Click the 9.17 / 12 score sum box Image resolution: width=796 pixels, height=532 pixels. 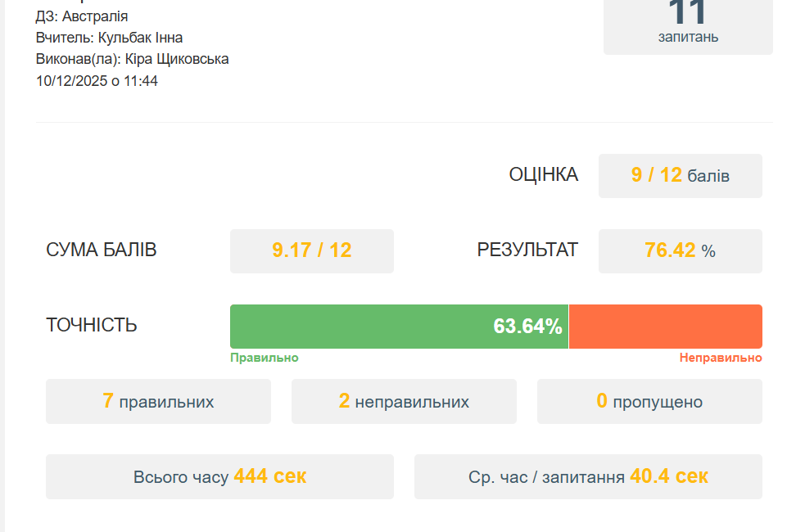click(x=311, y=250)
